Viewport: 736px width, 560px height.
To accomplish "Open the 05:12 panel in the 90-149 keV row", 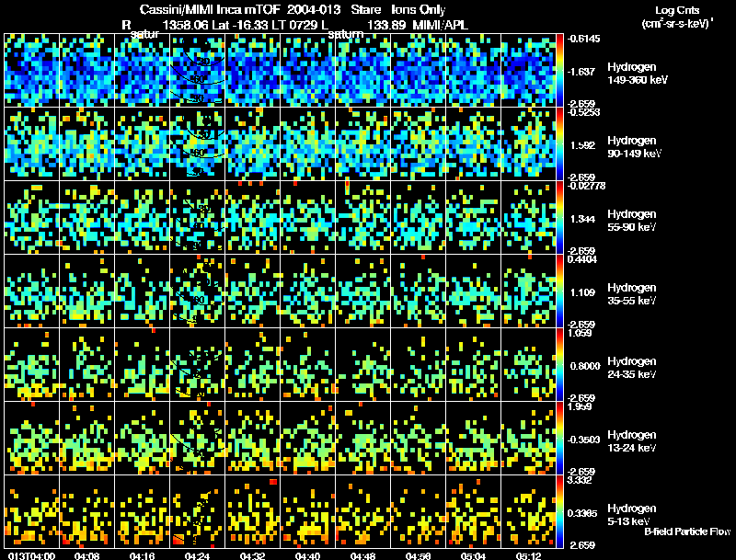I will [x=528, y=143].
